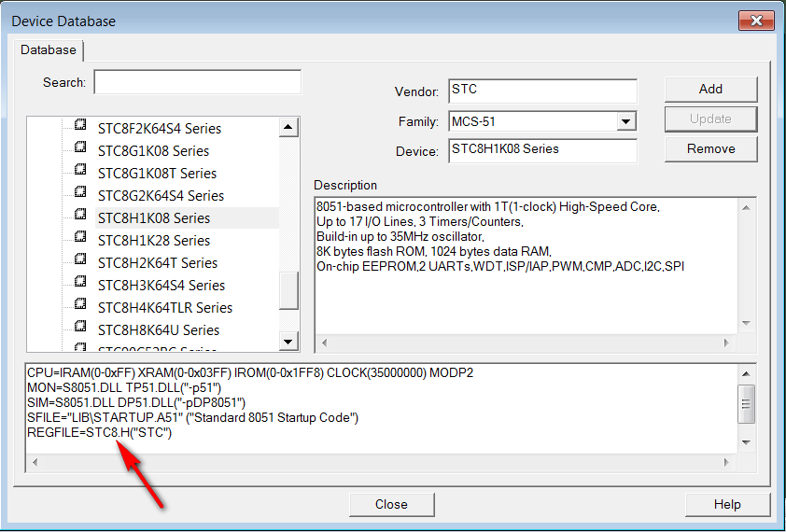This screenshot has width=786, height=532.
Task: Click chip icon beside STC8G2K64S4 Series
Action: click(80, 191)
